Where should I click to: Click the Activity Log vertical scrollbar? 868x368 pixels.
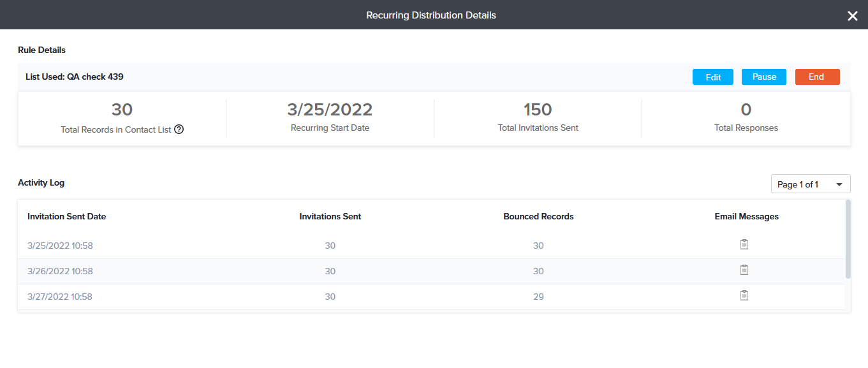848,239
